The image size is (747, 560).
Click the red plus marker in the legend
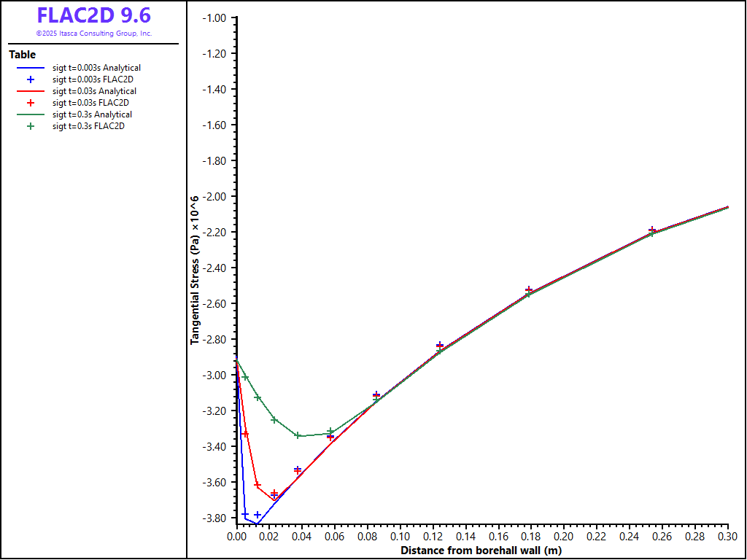[x=30, y=103]
